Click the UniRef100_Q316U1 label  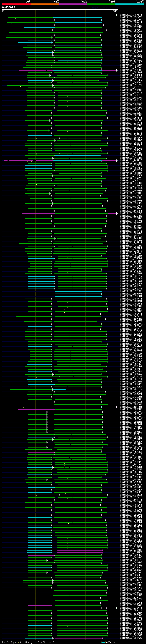pos(131,163)
